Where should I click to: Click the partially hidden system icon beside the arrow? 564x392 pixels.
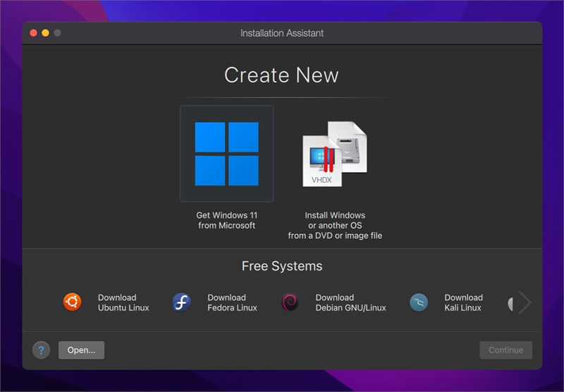(x=510, y=305)
